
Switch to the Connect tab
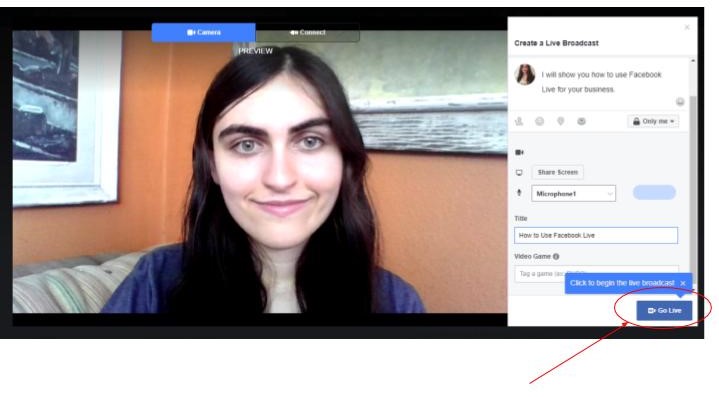[x=308, y=33]
